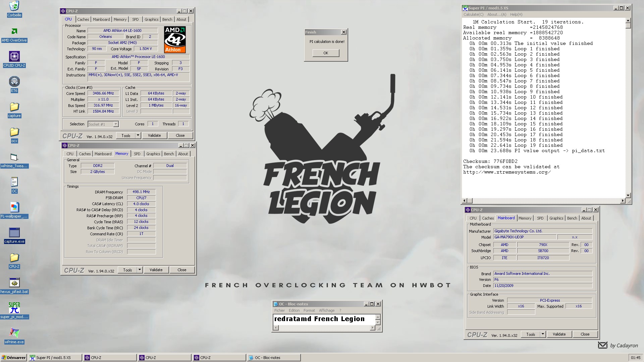Open the About...(A) menu in Super PI
The width and height of the screenshot is (644, 362).
[497, 14]
